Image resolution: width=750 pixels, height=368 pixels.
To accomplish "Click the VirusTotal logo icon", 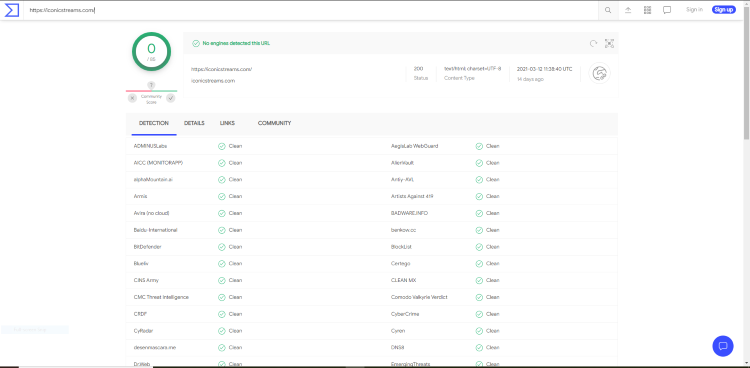I will (x=11, y=10).
